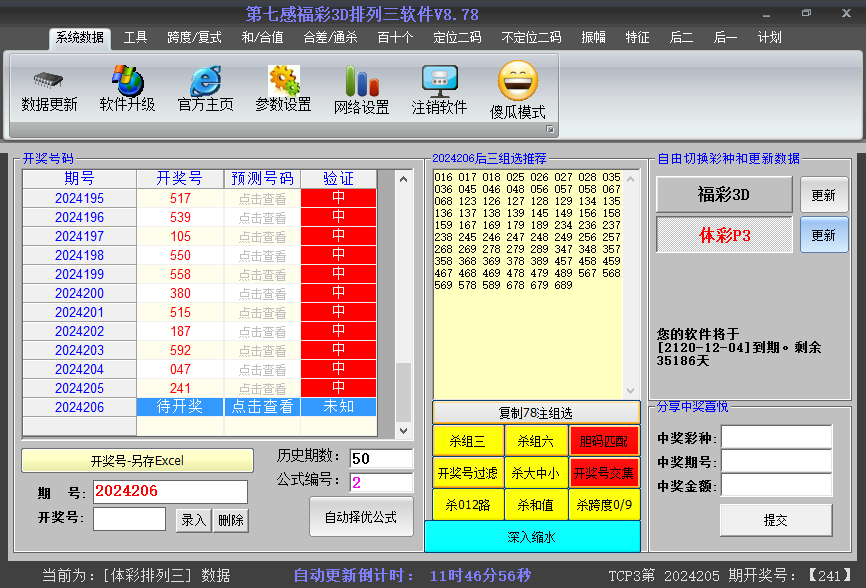
Task: Select the 体彩P3 lottery button
Action: point(724,235)
